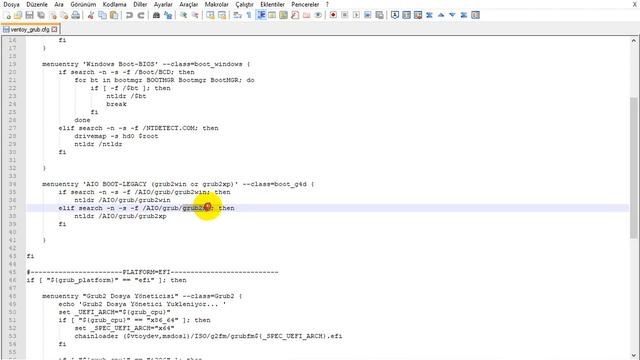Open the Replace dialog icon
Screen dimensions: 640x360
tap(168, 15)
